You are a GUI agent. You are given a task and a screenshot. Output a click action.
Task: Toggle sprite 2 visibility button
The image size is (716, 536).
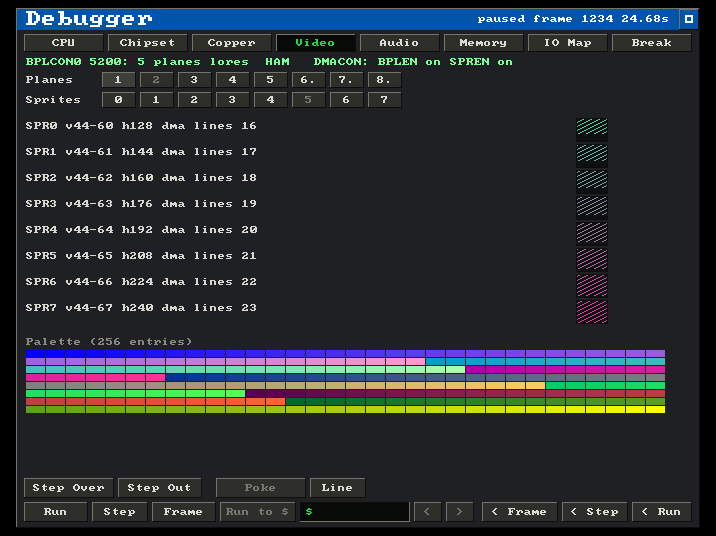(194, 100)
